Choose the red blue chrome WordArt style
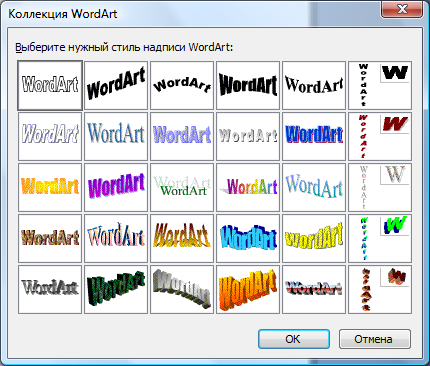The height and width of the screenshot is (366, 430). [314, 289]
